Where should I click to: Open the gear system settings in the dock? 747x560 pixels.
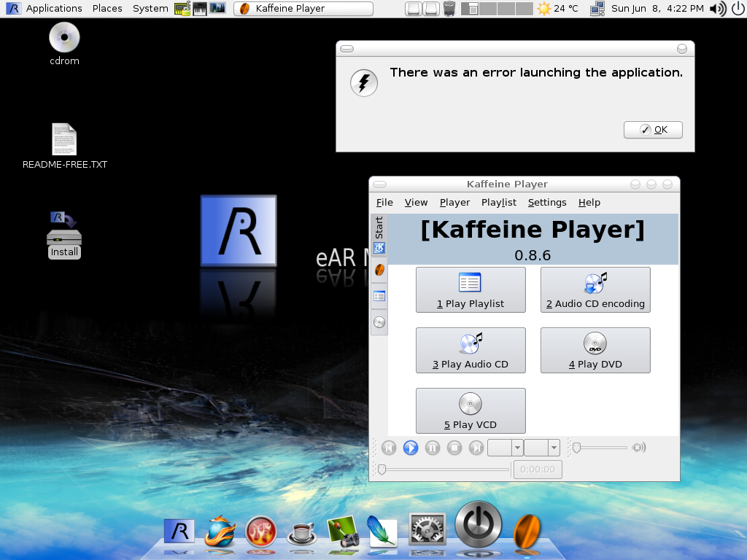(x=427, y=529)
